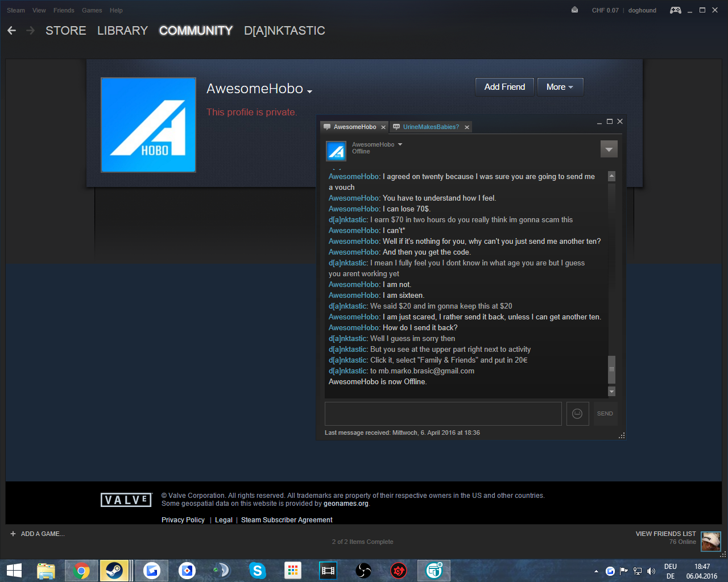Open Google Chrome from the taskbar
Viewport: 728px width, 582px height.
tap(81, 571)
